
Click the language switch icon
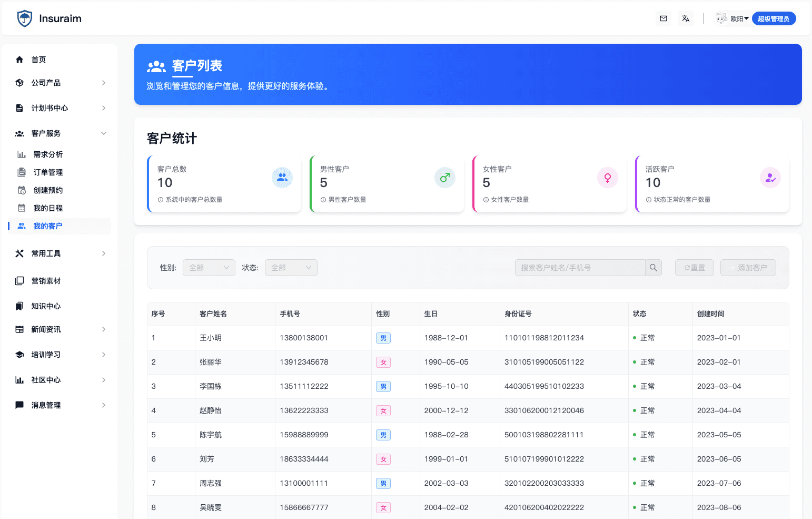(685, 18)
